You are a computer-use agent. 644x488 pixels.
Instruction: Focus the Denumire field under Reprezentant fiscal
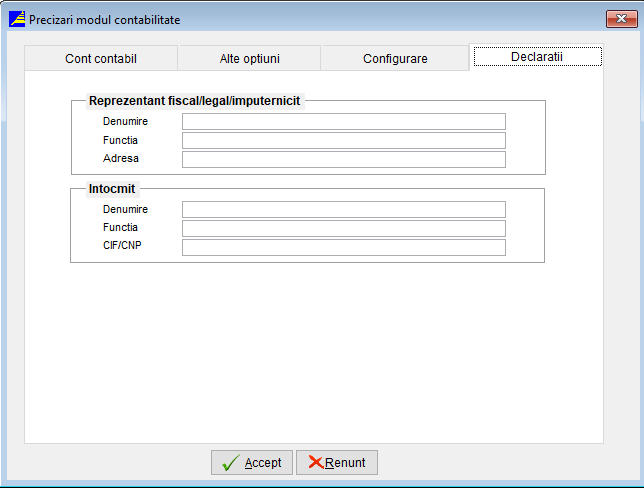pyautogui.click(x=343, y=121)
